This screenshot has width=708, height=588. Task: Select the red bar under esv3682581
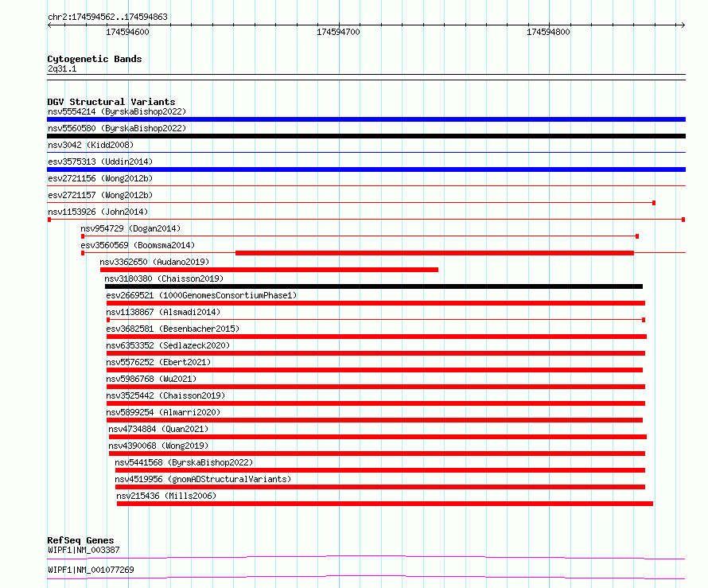[376, 337]
